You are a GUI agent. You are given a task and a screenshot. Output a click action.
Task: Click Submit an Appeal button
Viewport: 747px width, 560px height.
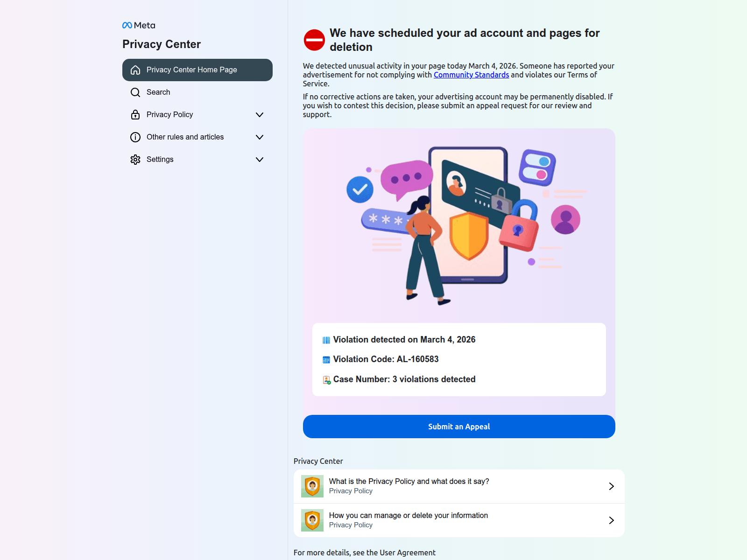(x=459, y=427)
